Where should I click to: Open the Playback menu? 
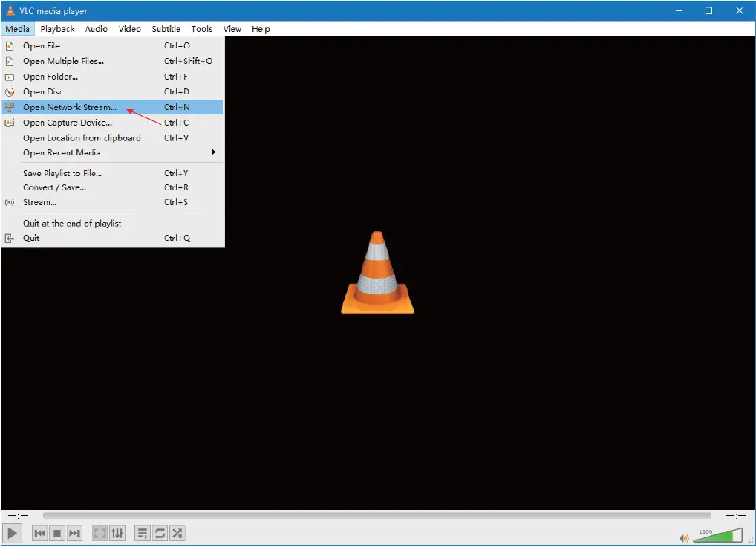57,29
